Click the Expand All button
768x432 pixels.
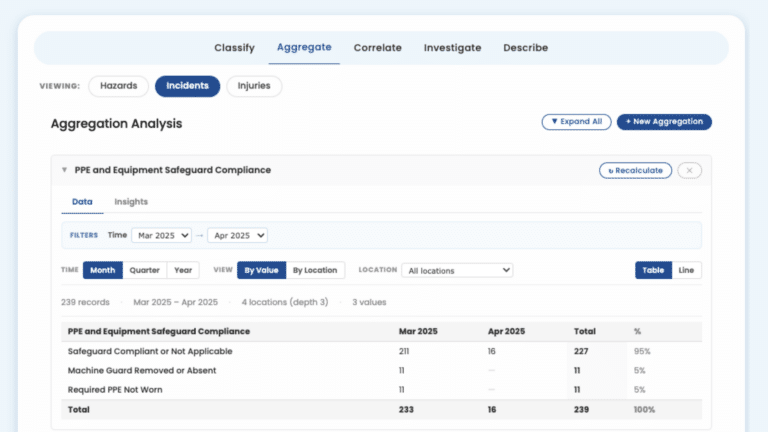tap(576, 121)
